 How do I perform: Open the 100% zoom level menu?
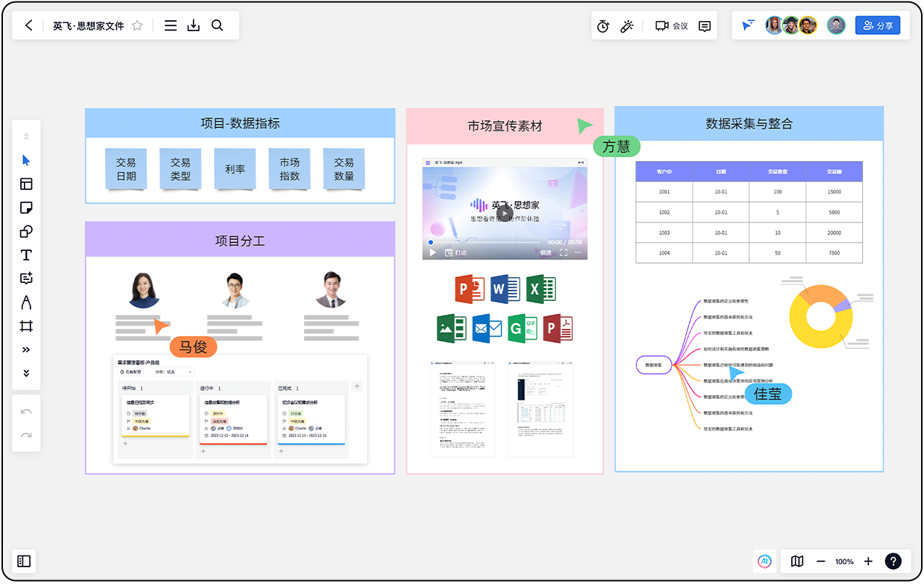pyautogui.click(x=844, y=561)
